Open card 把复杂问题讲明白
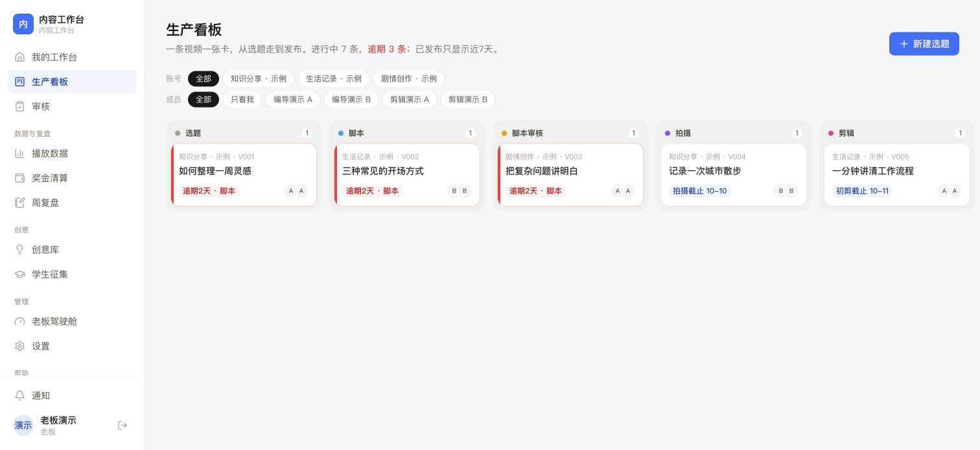980x450 pixels. [570, 175]
